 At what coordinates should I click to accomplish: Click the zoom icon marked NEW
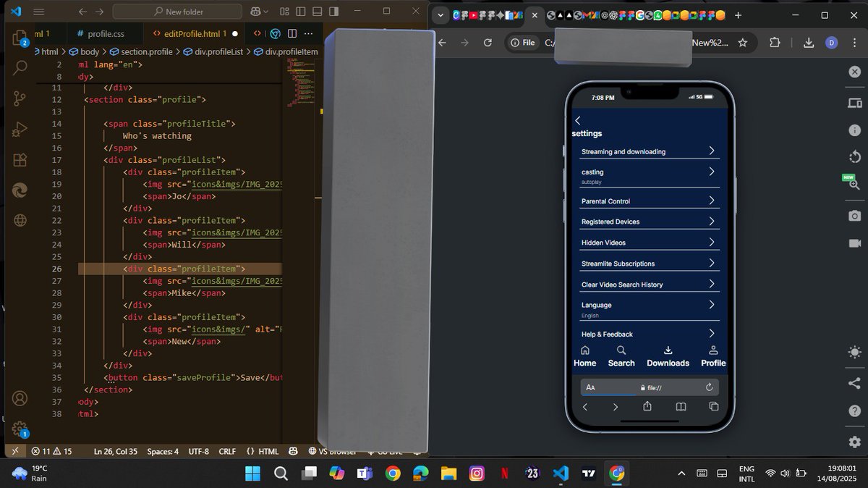854,185
